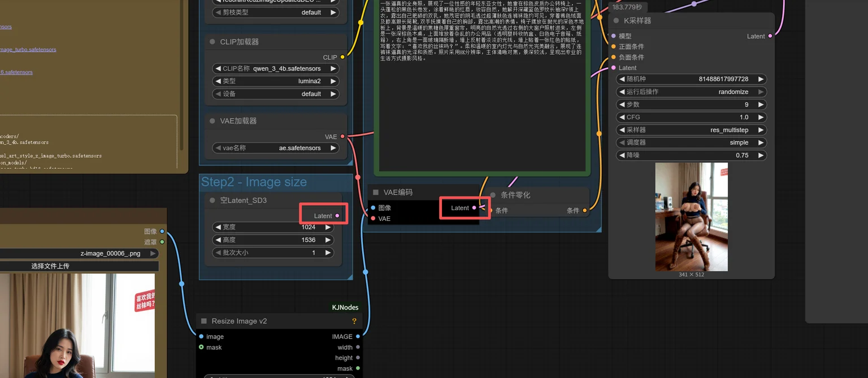
Task: Increase 步数 with its right arrow
Action: click(x=761, y=105)
